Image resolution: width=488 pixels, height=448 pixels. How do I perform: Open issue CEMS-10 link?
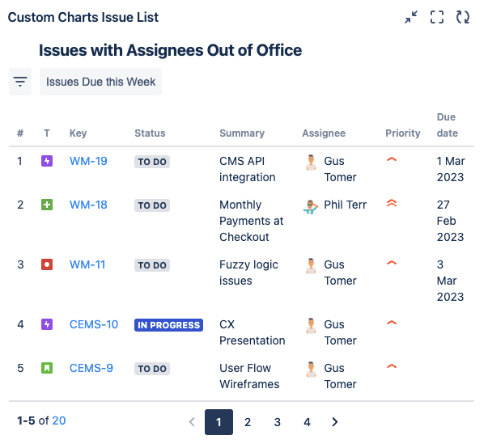(x=94, y=324)
